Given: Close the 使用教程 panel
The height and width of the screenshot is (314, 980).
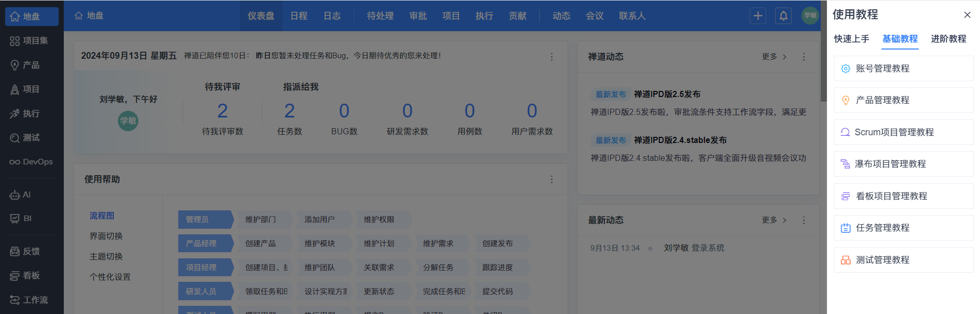Looking at the screenshot, I should coord(967,15).
